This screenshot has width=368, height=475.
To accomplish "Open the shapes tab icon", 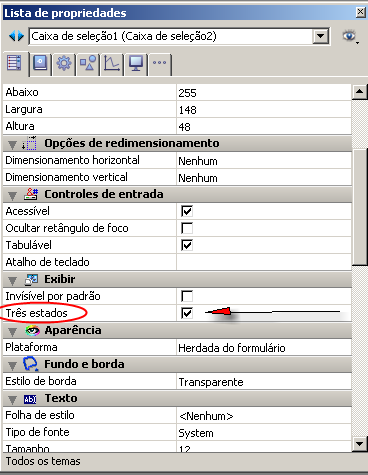I will point(88,63).
